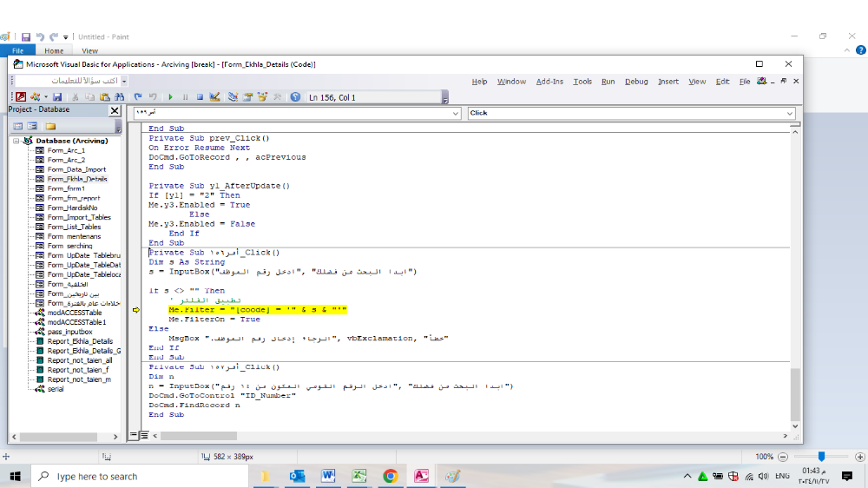Run the Sub with the green play icon
The width and height of the screenshot is (868, 488).
pos(170,97)
